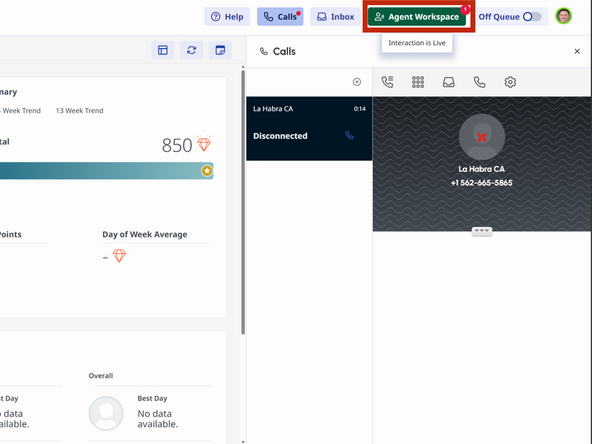The height and width of the screenshot is (444, 592).
Task: Click the Day of Week Average heading
Action: [145, 234]
